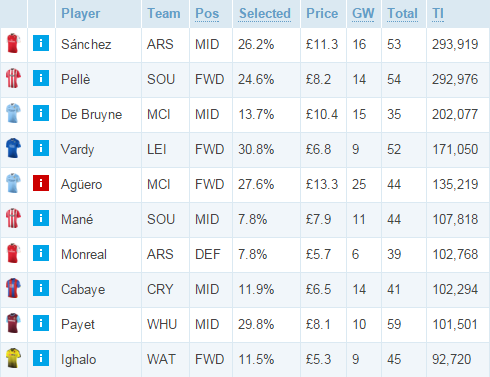Image resolution: width=490 pixels, height=377 pixels.
Task: Sort table by Selected column
Action: coord(265,14)
